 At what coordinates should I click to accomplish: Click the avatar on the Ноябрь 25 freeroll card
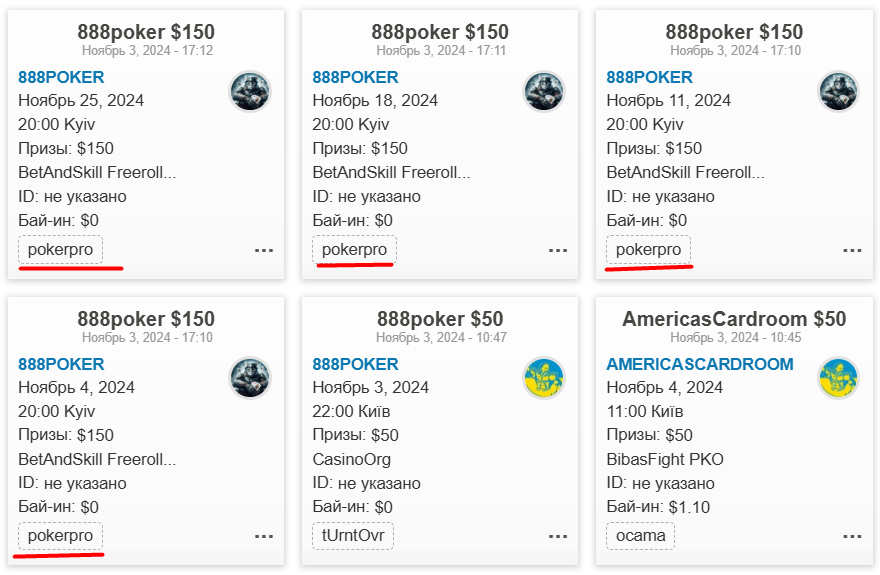click(250, 91)
